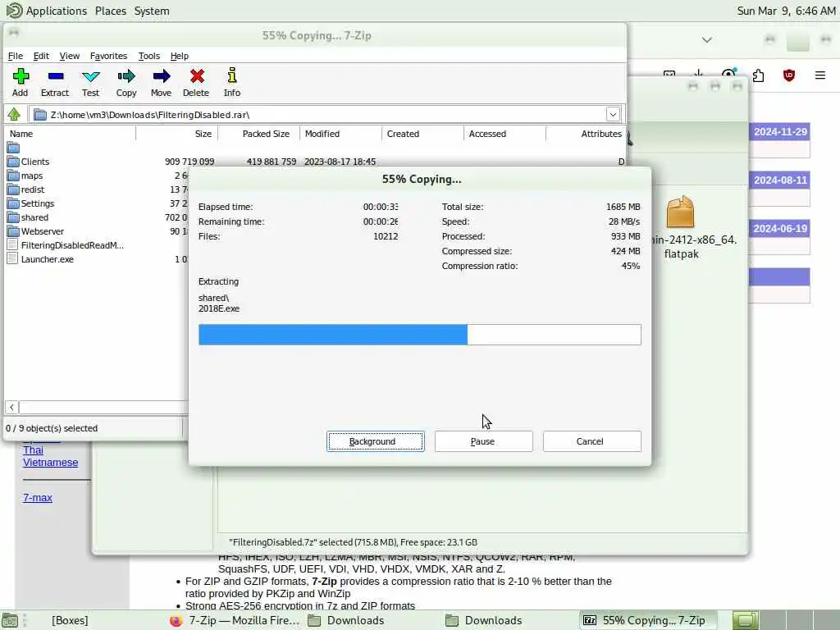Click the Delete toolbar icon
840x630 pixels.
pyautogui.click(x=197, y=76)
